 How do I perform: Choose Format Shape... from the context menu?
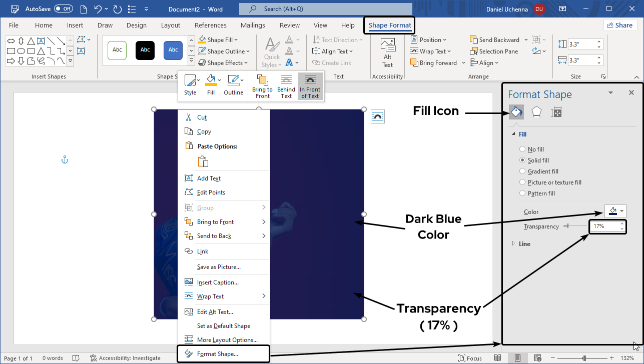click(218, 354)
